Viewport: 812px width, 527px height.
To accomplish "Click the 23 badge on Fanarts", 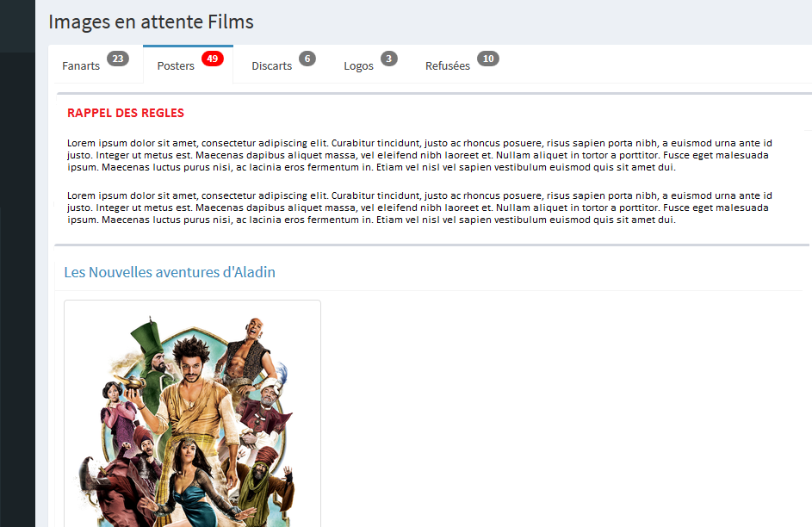I will (x=118, y=59).
